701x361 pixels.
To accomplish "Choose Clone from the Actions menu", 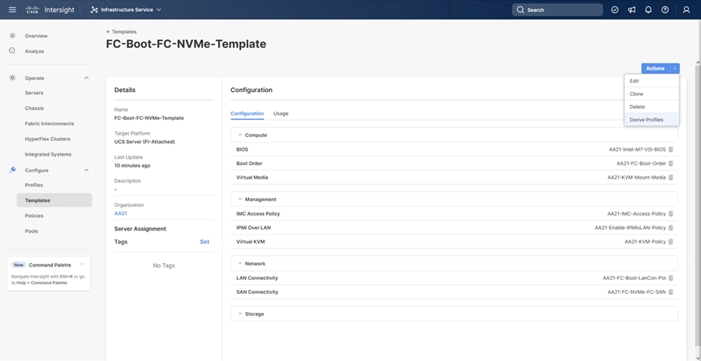I will 652,94.
